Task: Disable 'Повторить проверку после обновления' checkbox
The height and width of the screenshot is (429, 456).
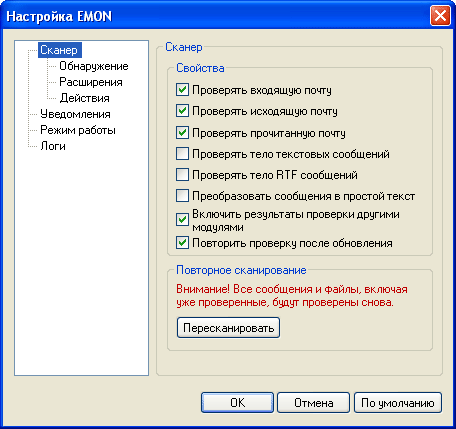Action: click(x=182, y=243)
